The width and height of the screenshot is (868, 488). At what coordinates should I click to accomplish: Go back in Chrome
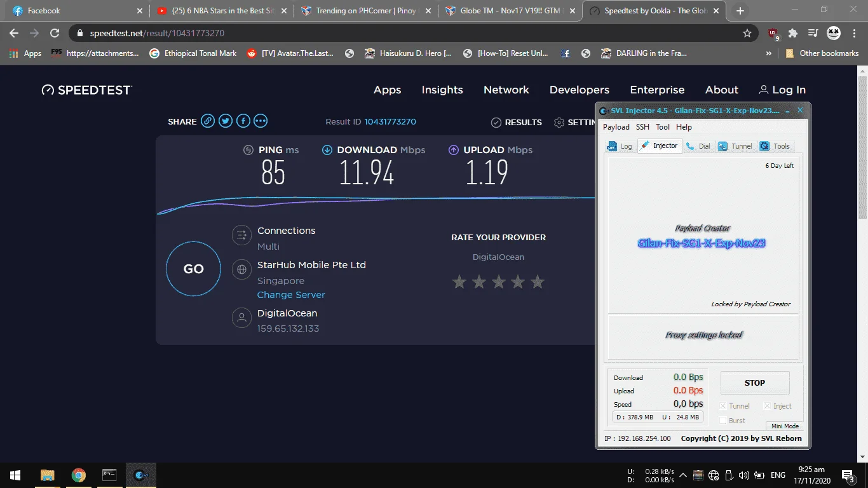click(14, 33)
